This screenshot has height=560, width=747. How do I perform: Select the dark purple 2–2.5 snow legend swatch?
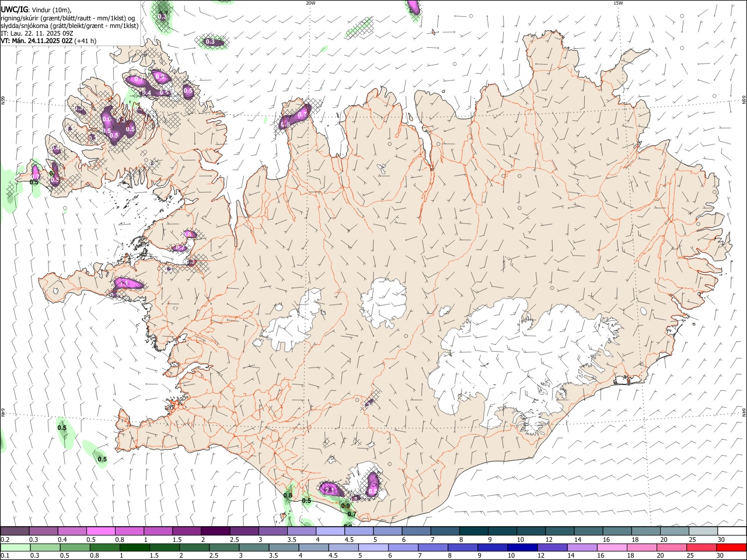(215, 531)
